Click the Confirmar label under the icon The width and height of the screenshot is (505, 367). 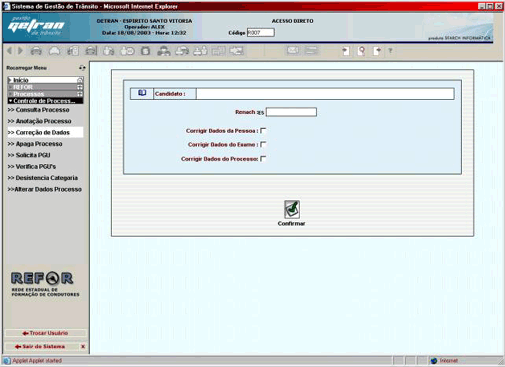(x=292, y=223)
